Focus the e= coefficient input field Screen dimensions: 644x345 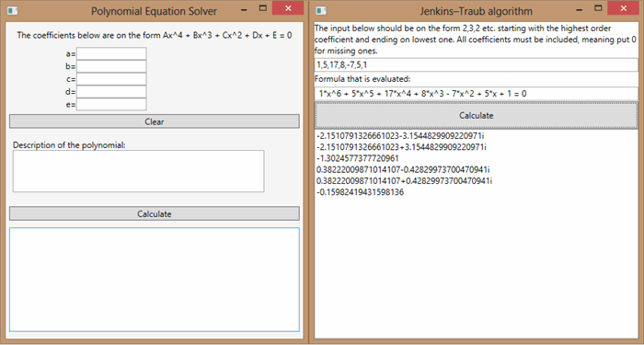pos(111,104)
